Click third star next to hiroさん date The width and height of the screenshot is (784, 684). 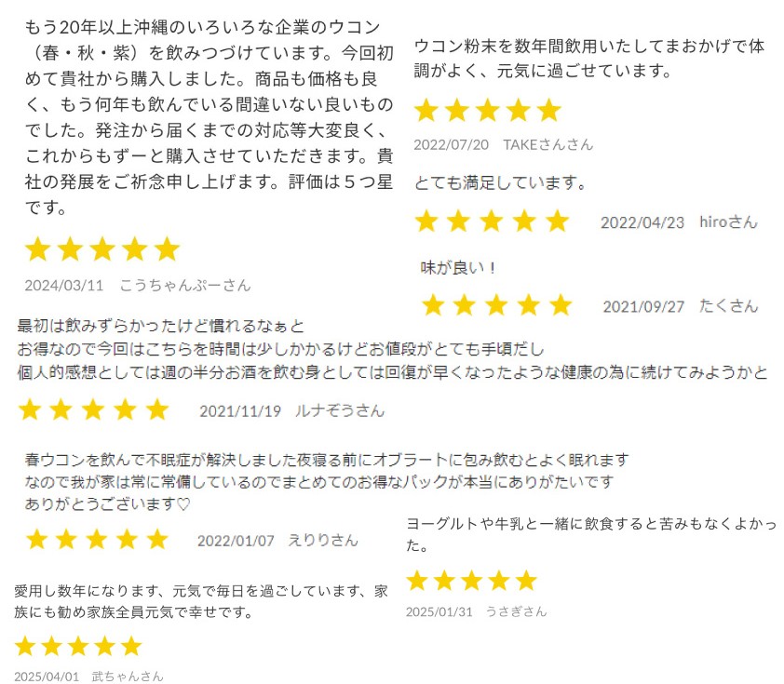tap(492, 221)
